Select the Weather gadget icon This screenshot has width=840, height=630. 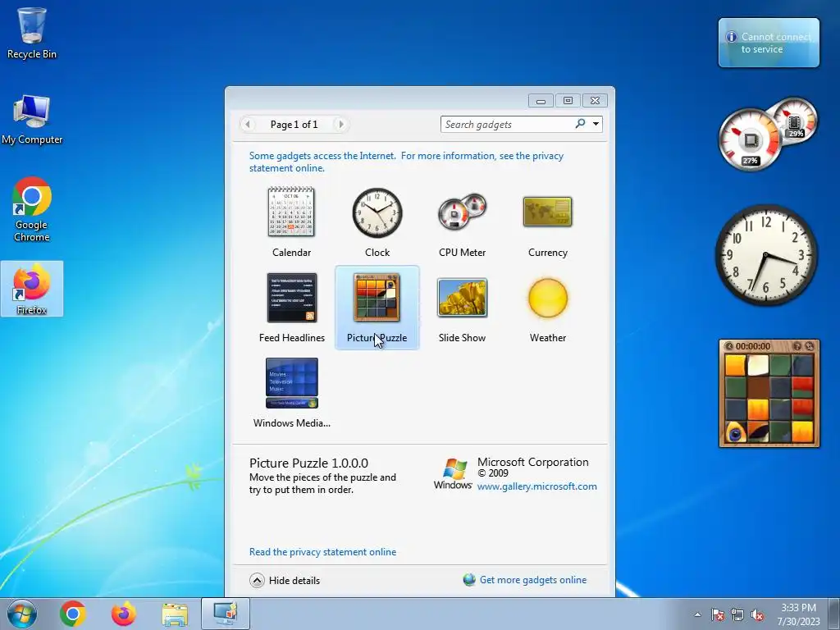[548, 298]
